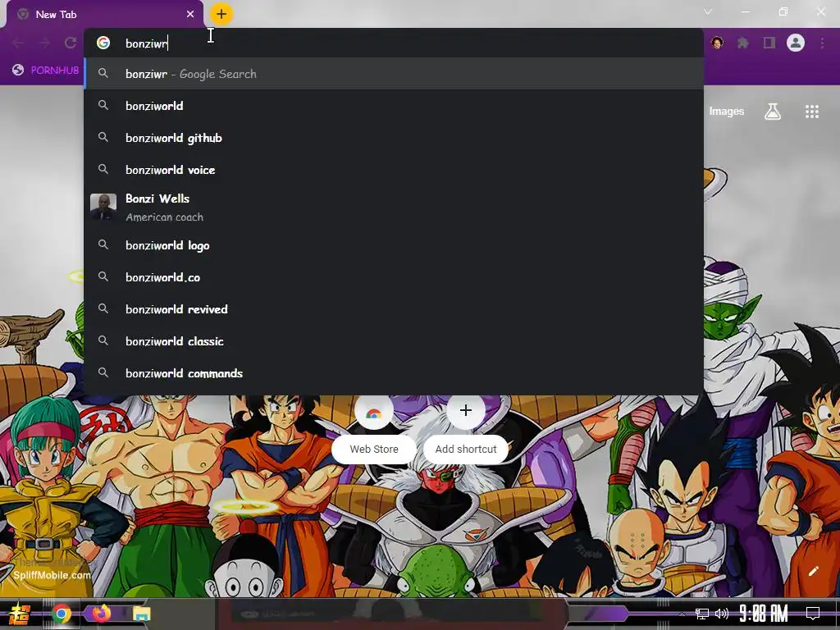Choose the 'bonziworld logo' suggestion
The width and height of the screenshot is (840, 630).
coord(394,245)
